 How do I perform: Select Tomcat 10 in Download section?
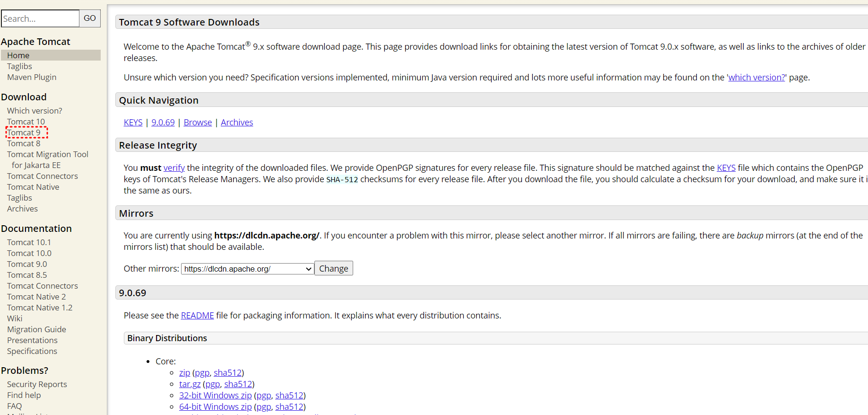click(x=26, y=122)
